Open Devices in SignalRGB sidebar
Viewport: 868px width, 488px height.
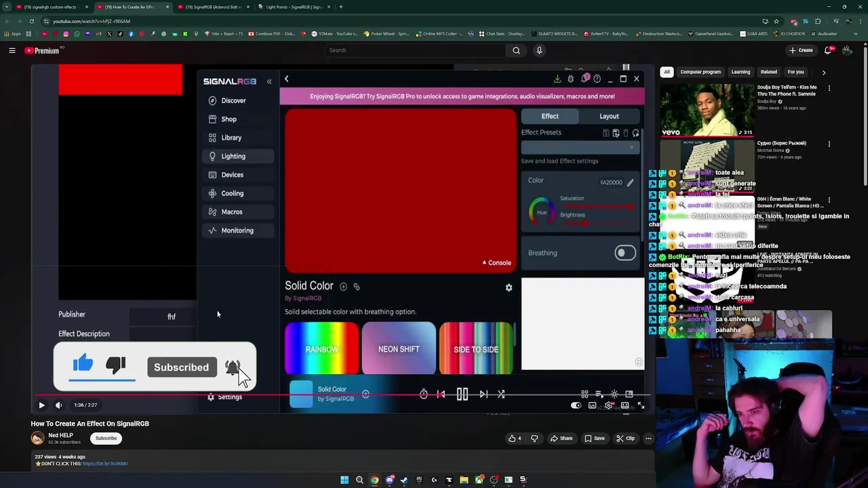(x=237, y=175)
